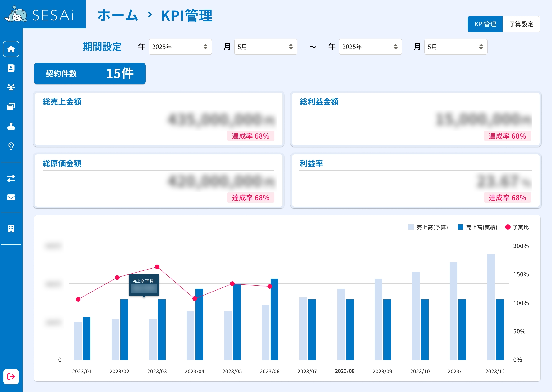Click the home icon in sidebar

[11, 49]
